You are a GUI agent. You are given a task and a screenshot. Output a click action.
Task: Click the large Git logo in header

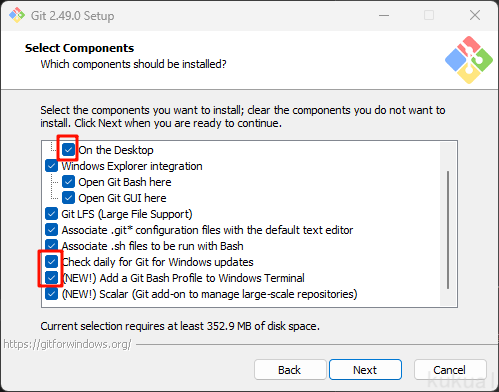click(x=469, y=60)
